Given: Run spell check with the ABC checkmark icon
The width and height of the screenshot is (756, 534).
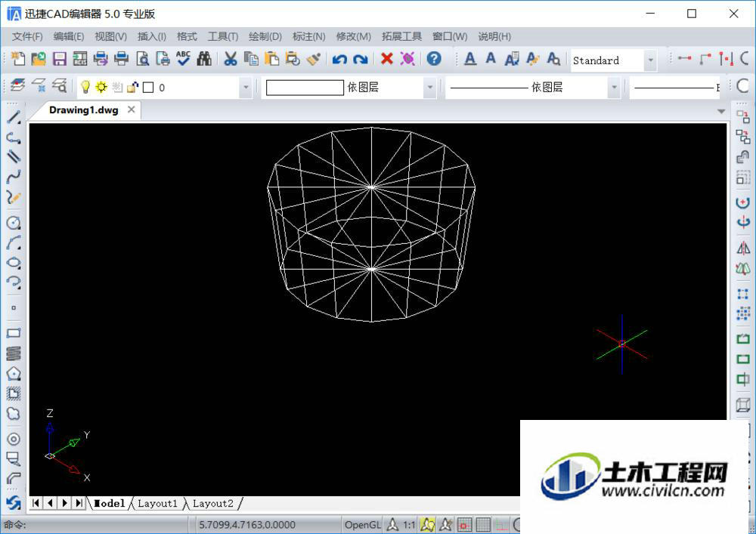Looking at the screenshot, I should (183, 59).
